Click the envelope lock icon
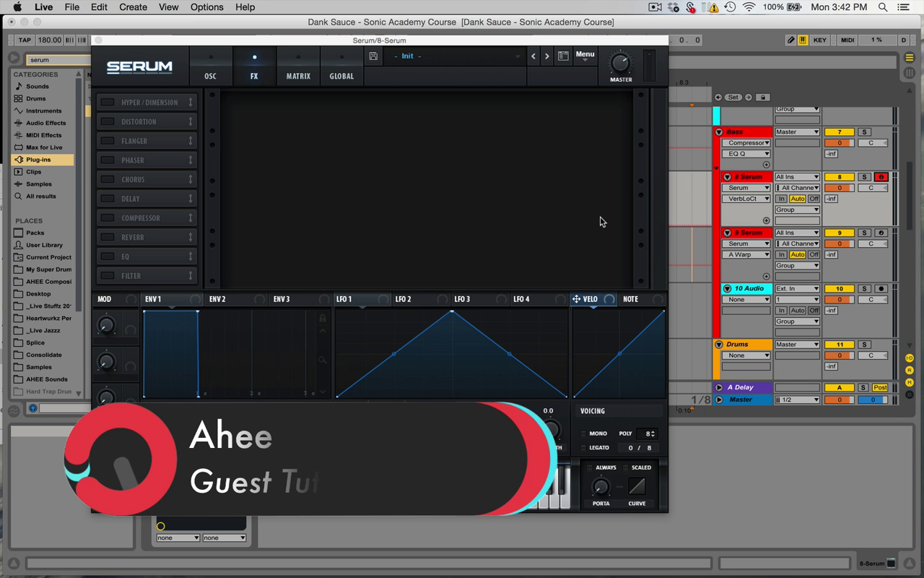This screenshot has width=924, height=578. [323, 319]
